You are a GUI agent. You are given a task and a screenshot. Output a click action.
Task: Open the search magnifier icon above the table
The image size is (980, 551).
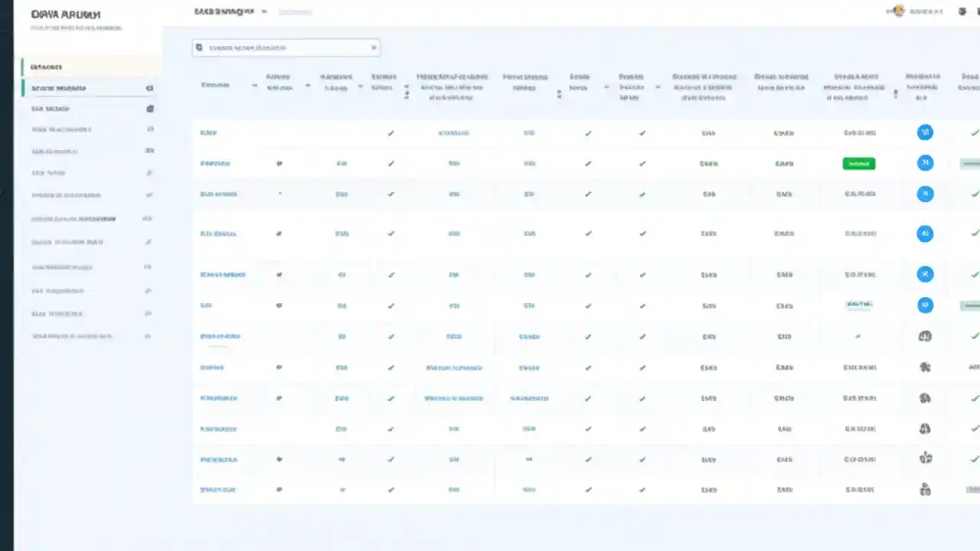point(199,47)
